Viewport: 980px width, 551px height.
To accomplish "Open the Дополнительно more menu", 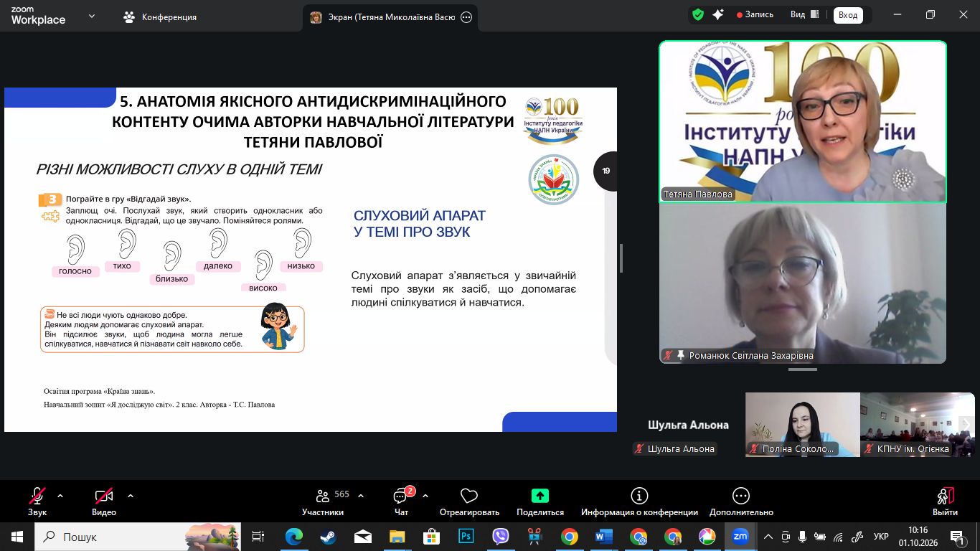I will tap(741, 501).
